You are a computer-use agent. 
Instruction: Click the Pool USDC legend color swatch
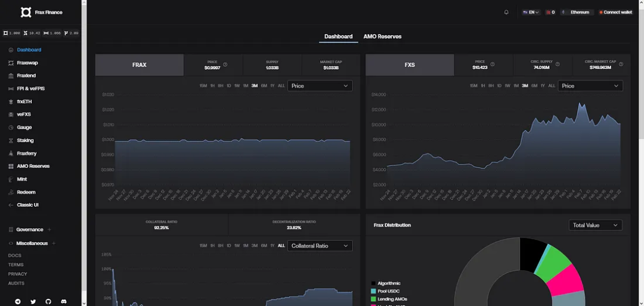pyautogui.click(x=373, y=291)
